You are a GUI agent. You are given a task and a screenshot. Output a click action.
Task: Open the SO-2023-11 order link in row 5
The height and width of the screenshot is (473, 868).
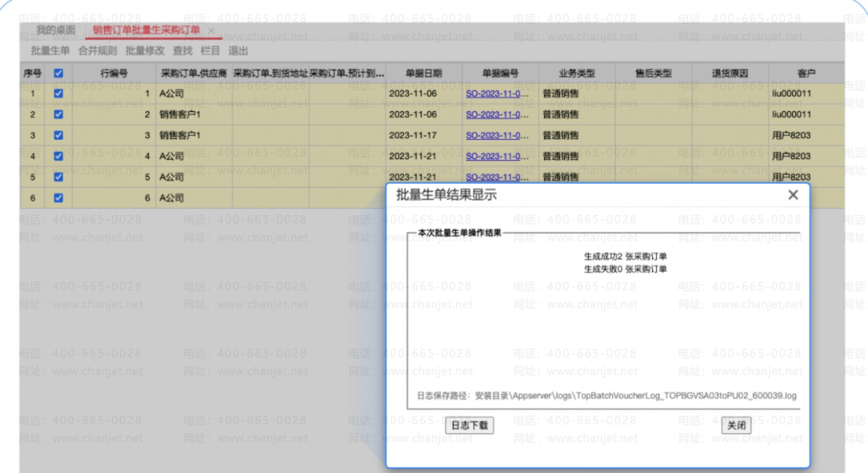click(497, 177)
